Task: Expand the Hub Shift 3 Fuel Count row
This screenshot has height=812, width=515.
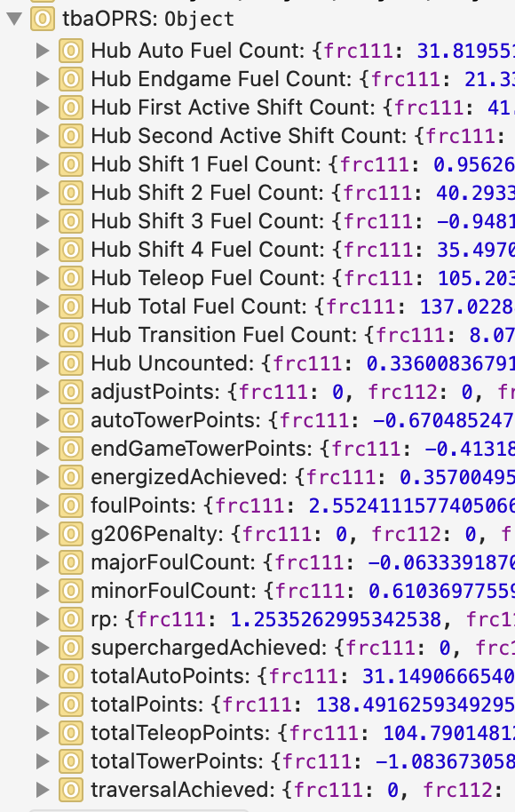Action: pos(43,221)
